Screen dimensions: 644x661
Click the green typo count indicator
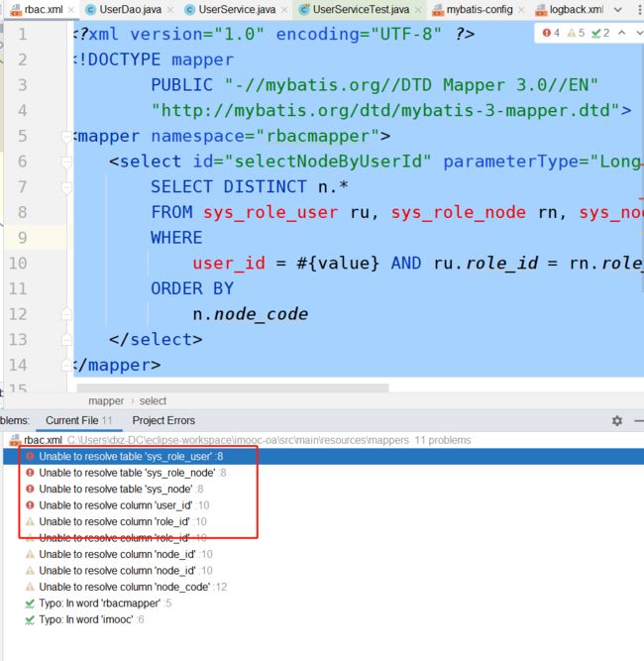[x=600, y=33]
